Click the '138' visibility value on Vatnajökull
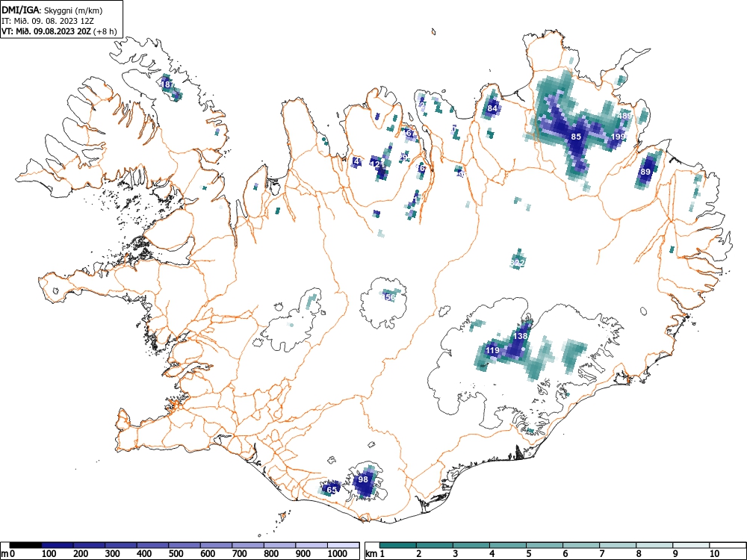This screenshot has width=747, height=560. pos(521,336)
